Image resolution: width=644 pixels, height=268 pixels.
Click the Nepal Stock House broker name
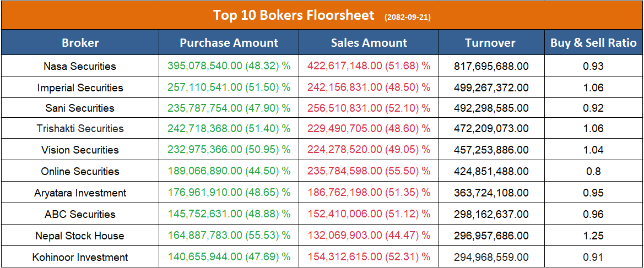80,236
